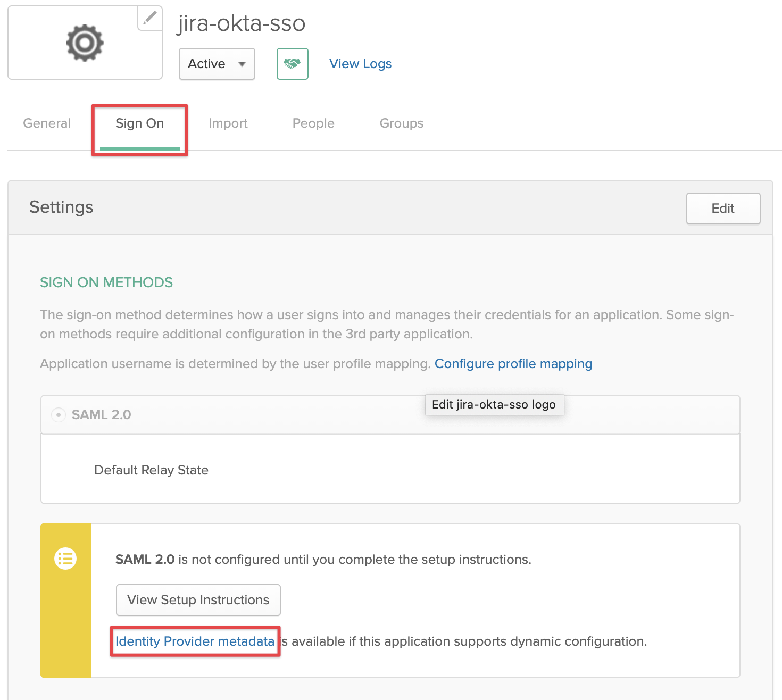Click the pencil edit logo icon
The height and width of the screenshot is (700, 782).
click(x=150, y=18)
